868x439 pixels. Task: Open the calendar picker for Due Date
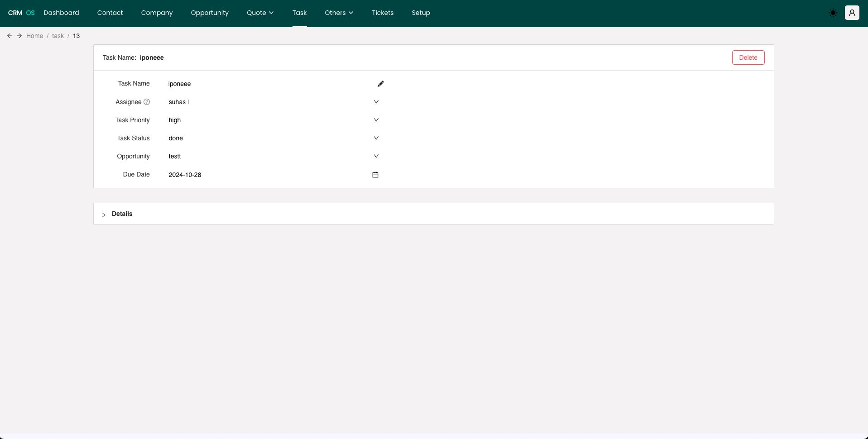375,175
